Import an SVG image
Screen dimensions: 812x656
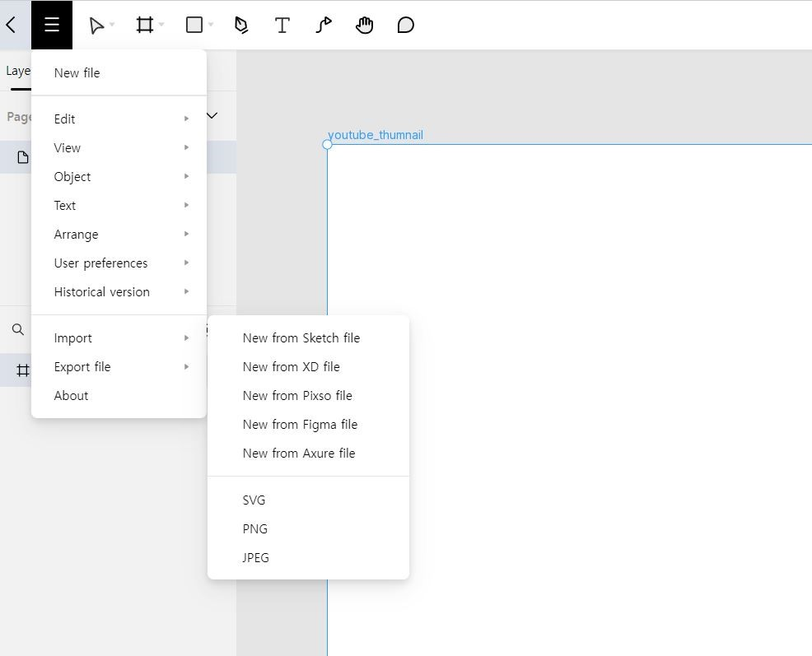pos(308,500)
